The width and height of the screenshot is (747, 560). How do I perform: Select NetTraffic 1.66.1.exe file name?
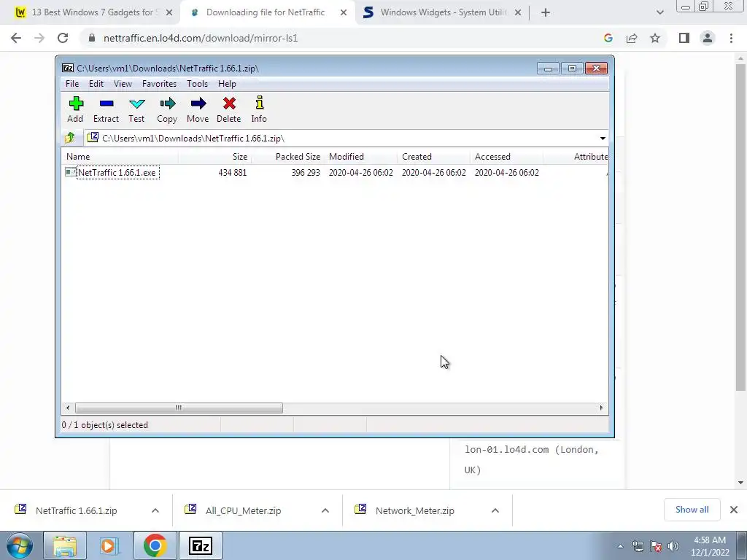pyautogui.click(x=117, y=173)
